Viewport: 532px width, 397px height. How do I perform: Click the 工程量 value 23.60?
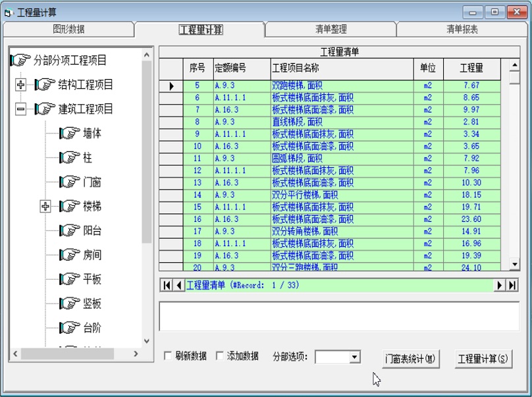471,219
